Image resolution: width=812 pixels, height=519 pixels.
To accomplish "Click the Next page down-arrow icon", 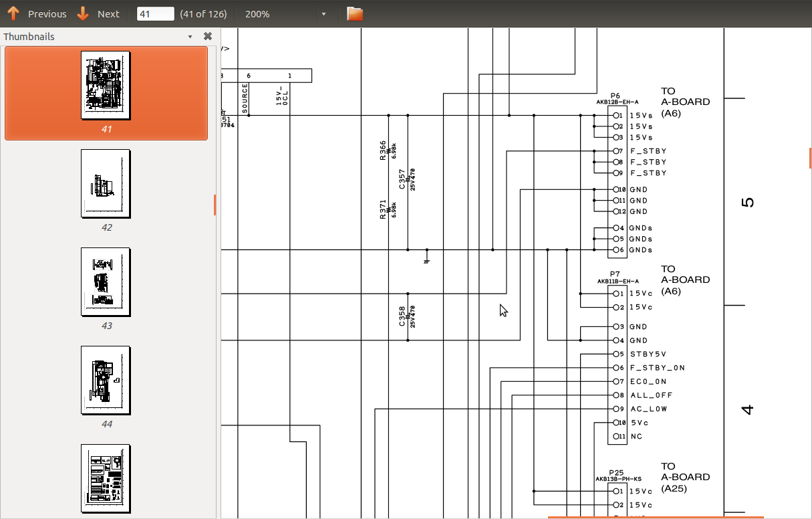I will point(83,13).
